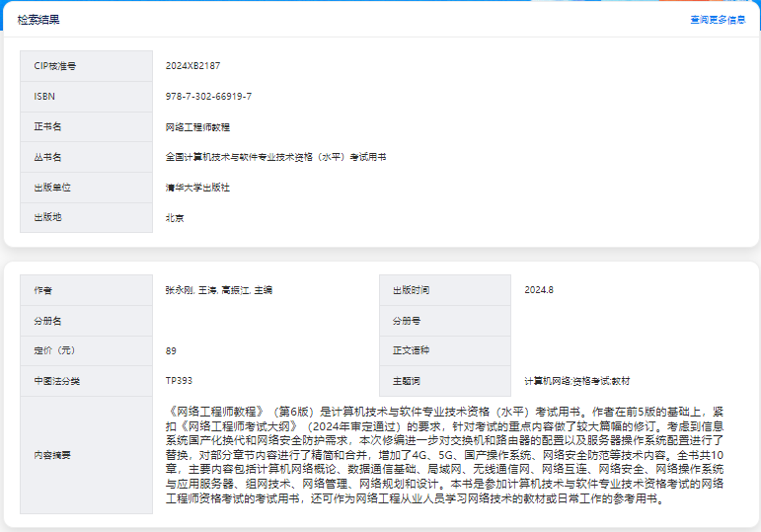Select the author names 张永刚, 王涛, 高振江
The image size is (761, 532).
(218, 290)
